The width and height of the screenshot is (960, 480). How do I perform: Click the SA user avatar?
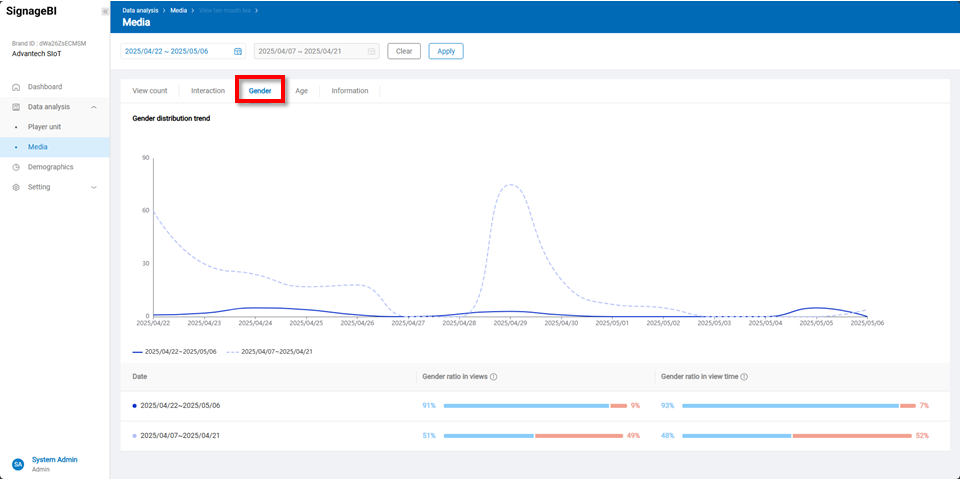pos(17,464)
